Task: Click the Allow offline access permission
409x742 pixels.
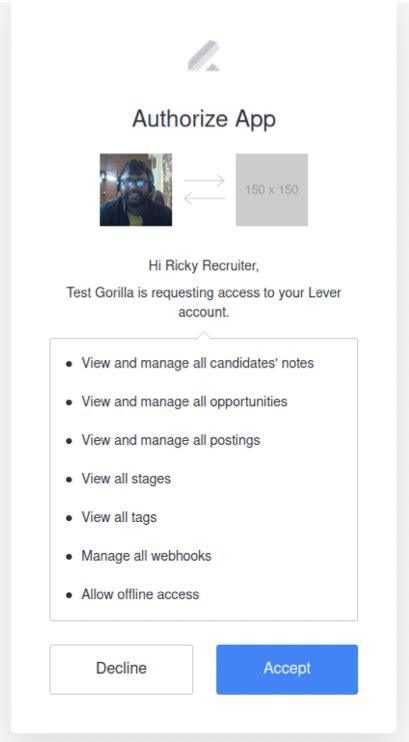Action: (140, 594)
